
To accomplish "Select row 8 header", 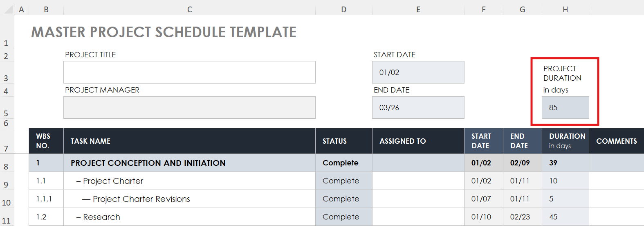I will 6,166.
